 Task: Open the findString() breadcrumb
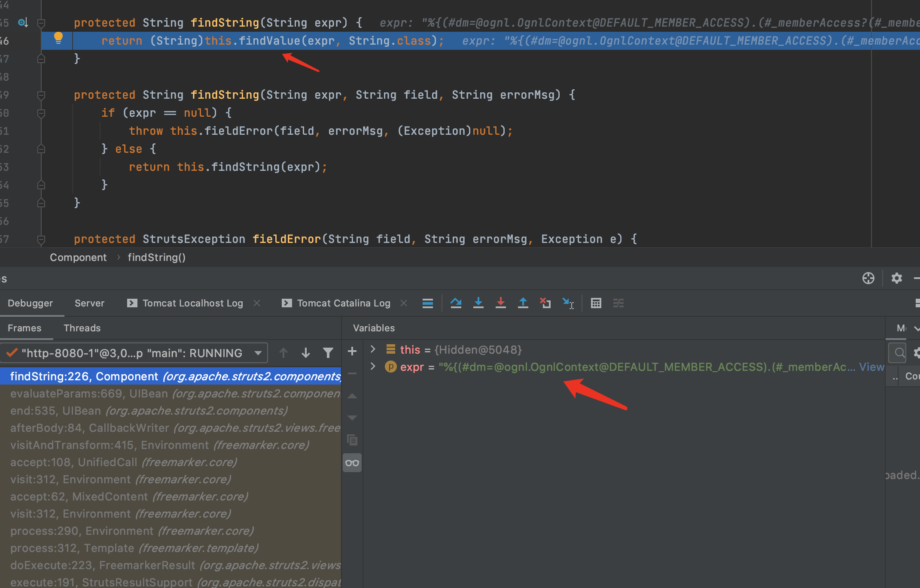[x=156, y=258]
